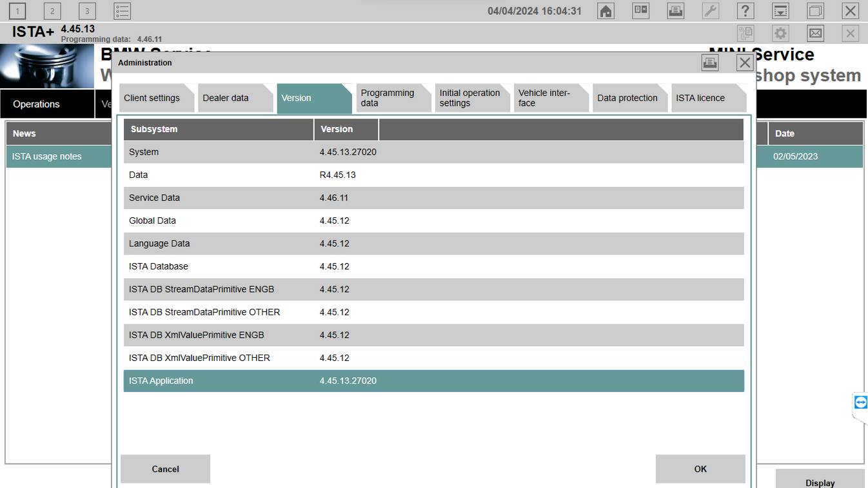Switch to session tab 1
The height and width of the screenshot is (488, 868).
[x=17, y=10]
